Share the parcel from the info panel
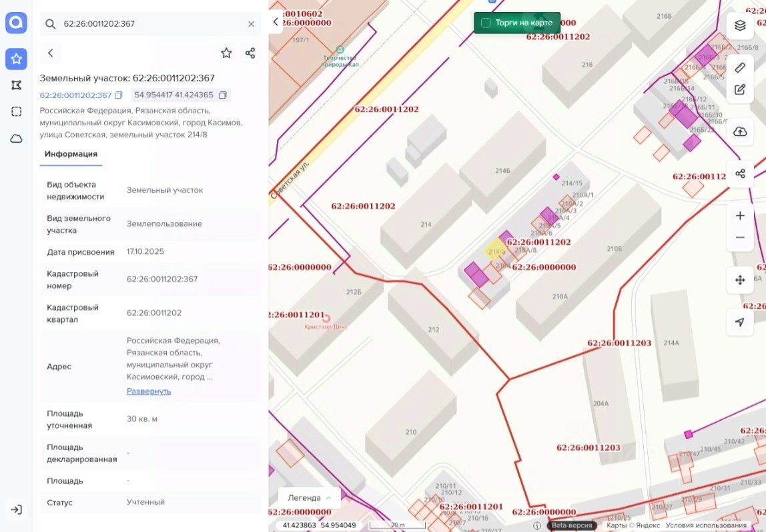 [x=250, y=53]
